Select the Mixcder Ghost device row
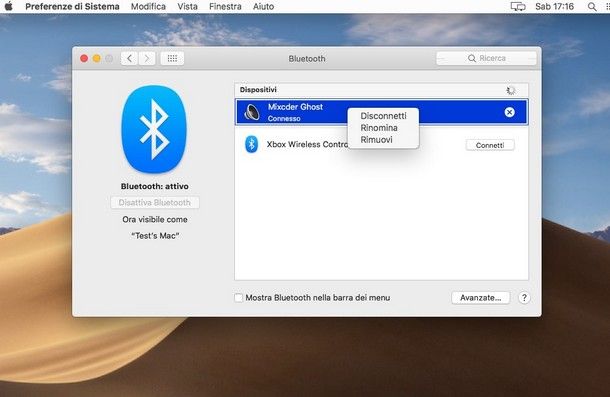 coord(381,112)
